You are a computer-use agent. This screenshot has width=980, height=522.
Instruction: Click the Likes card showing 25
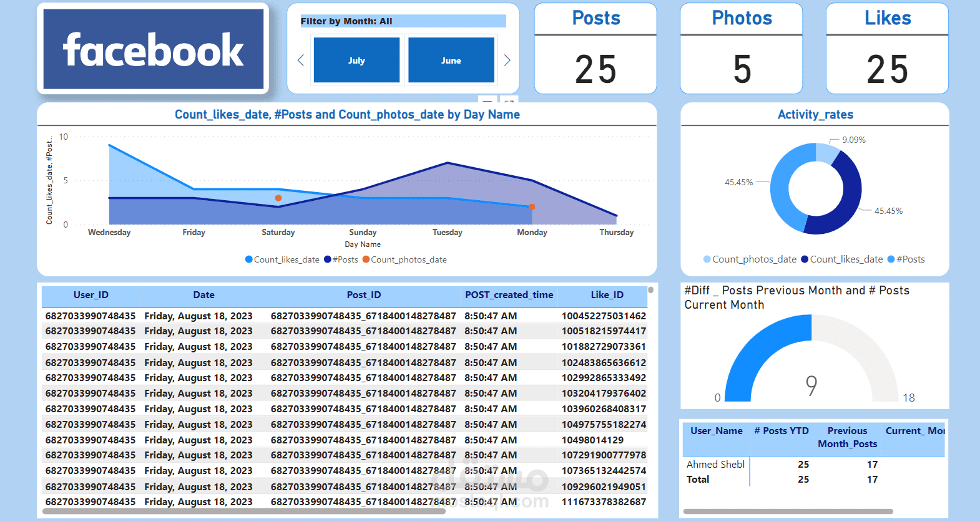887,49
